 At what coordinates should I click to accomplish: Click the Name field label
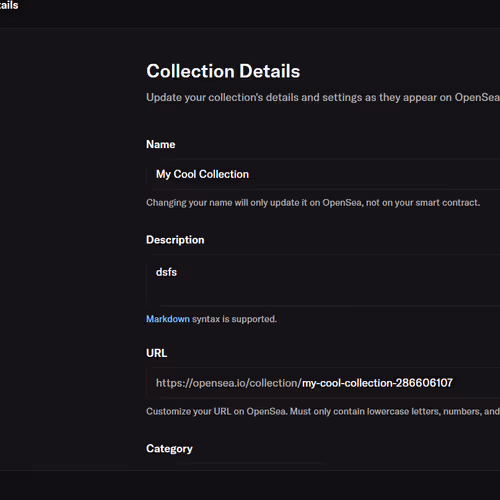pyautogui.click(x=161, y=144)
